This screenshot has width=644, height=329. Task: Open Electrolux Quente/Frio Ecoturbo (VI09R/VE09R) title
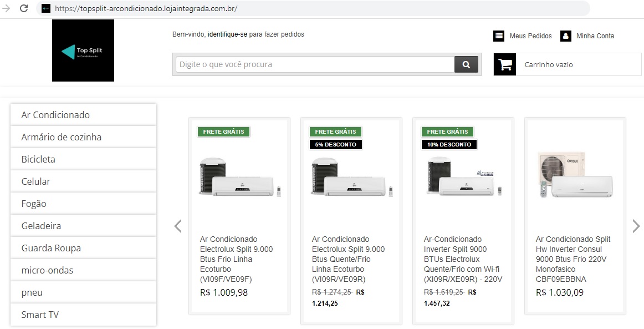[x=348, y=259]
